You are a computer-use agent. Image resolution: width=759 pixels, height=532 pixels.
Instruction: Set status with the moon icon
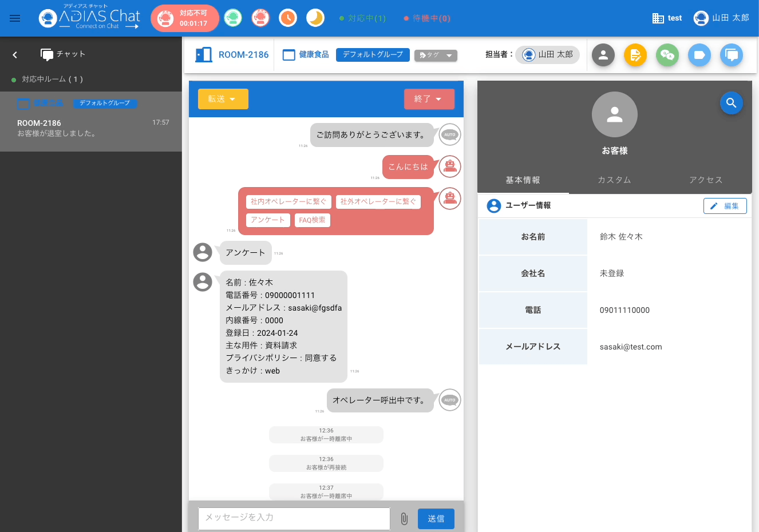[x=315, y=18]
